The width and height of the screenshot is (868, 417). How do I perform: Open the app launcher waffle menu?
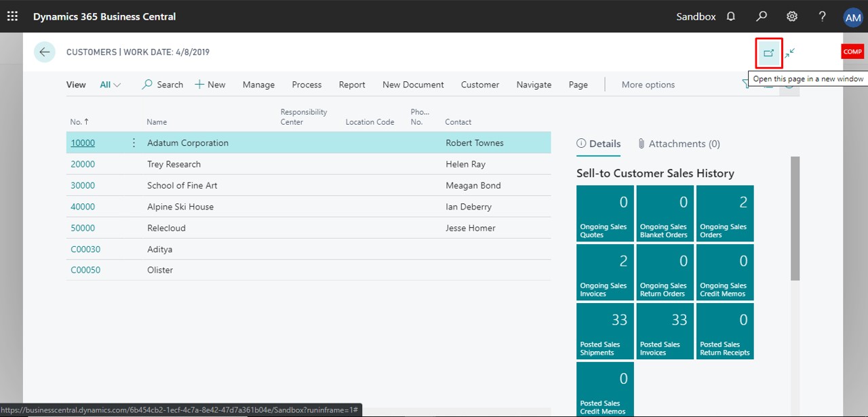click(x=12, y=16)
